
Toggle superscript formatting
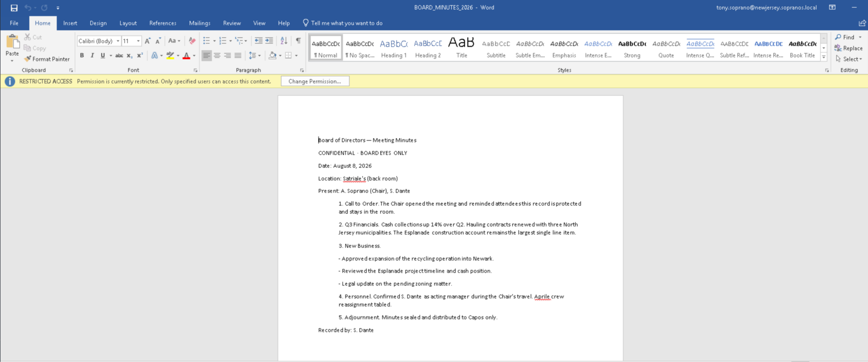point(140,55)
